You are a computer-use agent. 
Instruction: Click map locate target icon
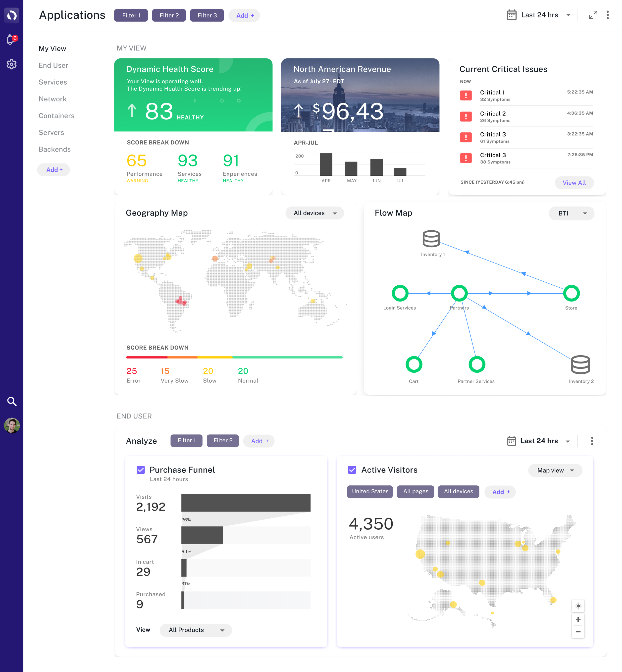pyautogui.click(x=578, y=606)
